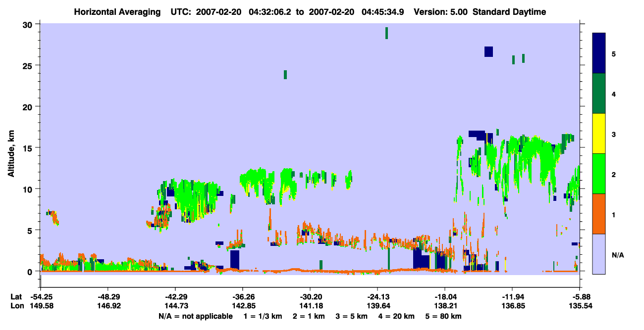Click the latitude value -36.26

click(243, 297)
